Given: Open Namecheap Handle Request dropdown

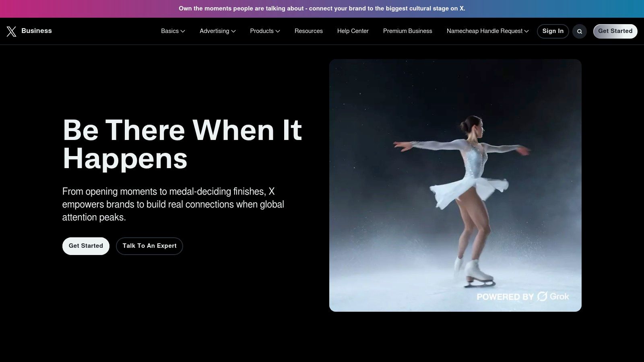Looking at the screenshot, I should 487,31.
